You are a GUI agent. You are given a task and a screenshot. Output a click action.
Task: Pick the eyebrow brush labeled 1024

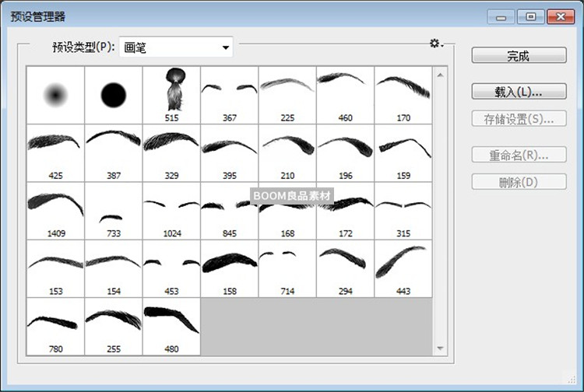pyautogui.click(x=171, y=210)
